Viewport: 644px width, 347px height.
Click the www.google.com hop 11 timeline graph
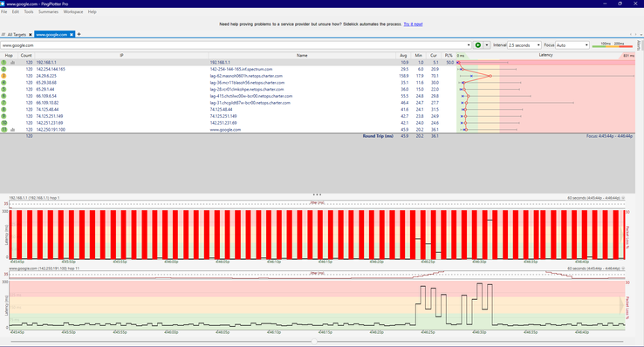317,304
